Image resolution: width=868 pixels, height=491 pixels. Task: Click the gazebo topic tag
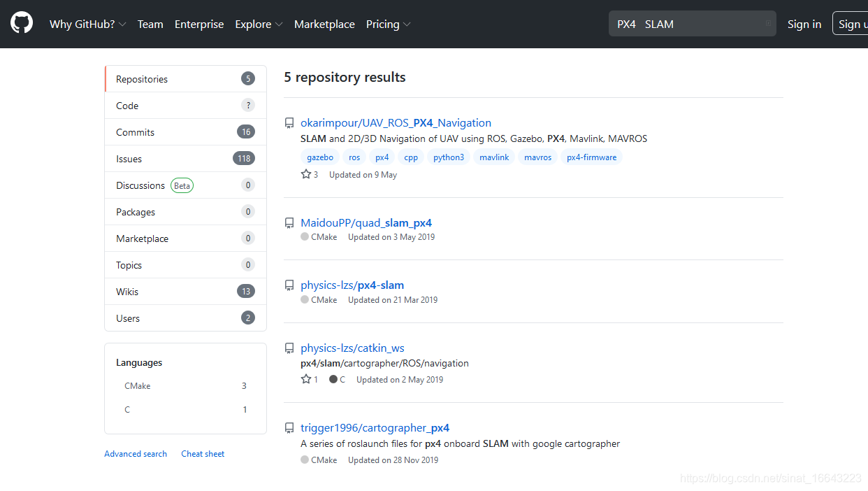click(320, 157)
